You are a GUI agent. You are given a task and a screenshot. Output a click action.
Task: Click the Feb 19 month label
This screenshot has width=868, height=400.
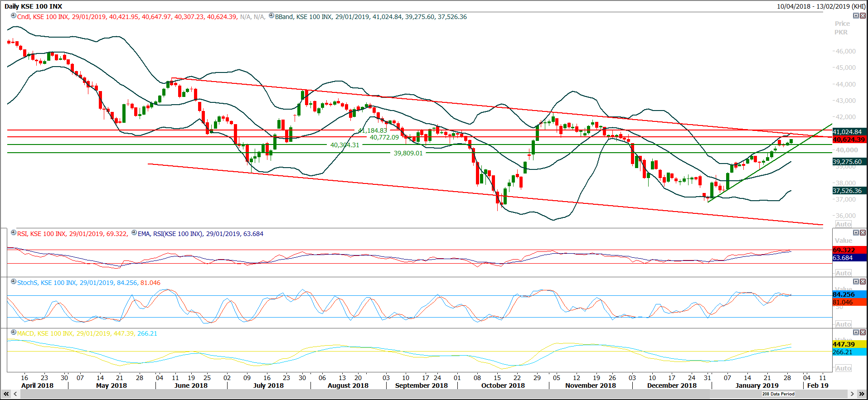coord(818,386)
